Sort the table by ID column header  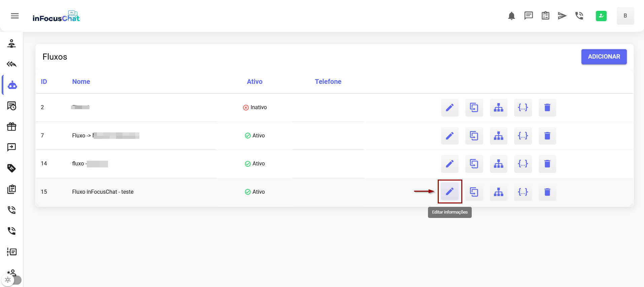tap(44, 82)
